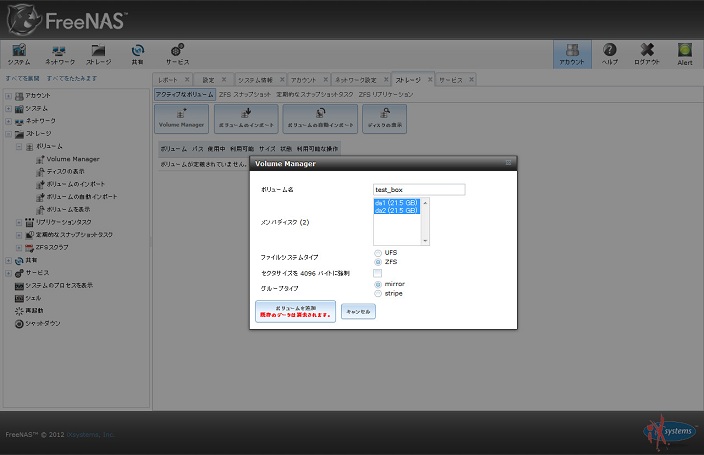The height and width of the screenshot is (455, 704).
Task: Click ボリュームの自動インポート icon in sidebar tree
Action: pos(40,197)
